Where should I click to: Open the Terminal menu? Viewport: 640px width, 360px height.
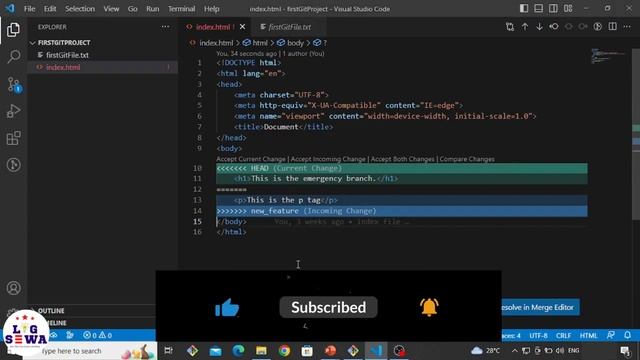182,9
